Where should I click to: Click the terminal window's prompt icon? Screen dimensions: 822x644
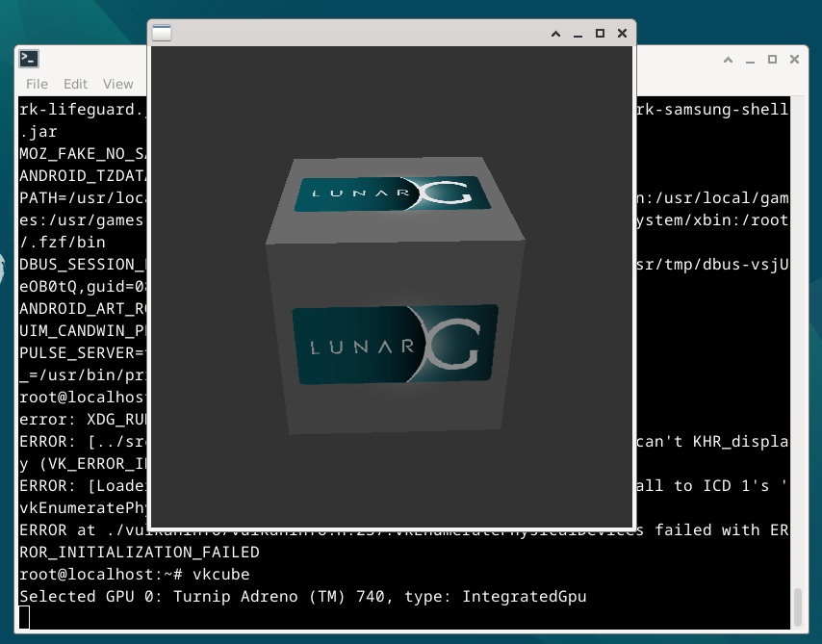[x=29, y=59]
